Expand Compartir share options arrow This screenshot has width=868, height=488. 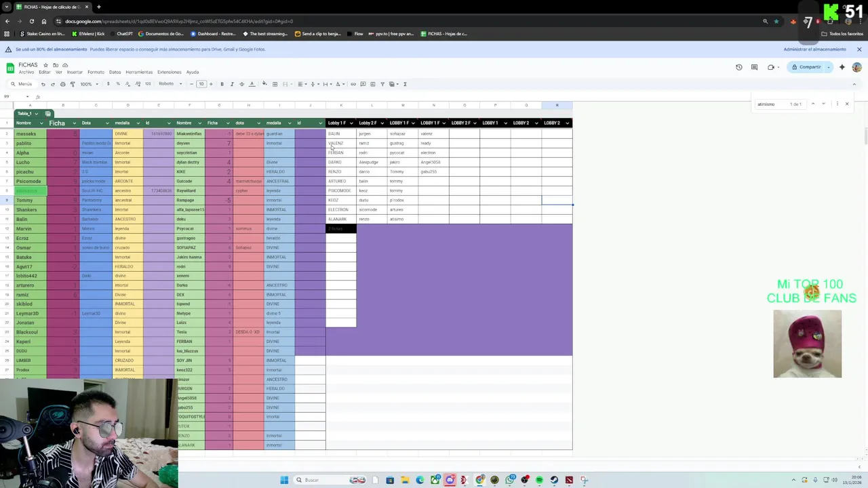[x=829, y=67]
